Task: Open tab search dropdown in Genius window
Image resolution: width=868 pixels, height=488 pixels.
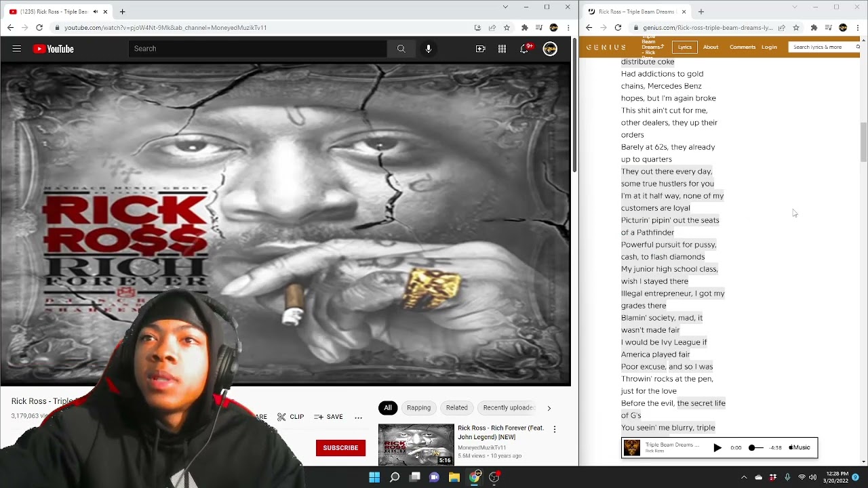Action: point(795,7)
